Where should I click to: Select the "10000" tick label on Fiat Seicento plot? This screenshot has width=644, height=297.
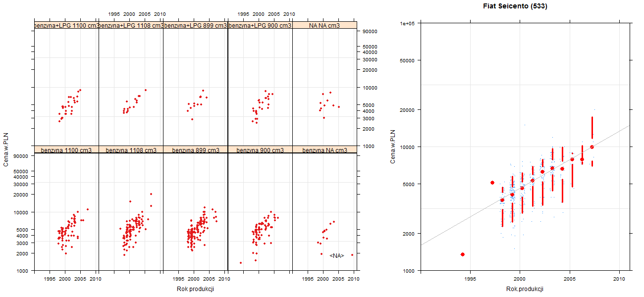click(x=407, y=147)
